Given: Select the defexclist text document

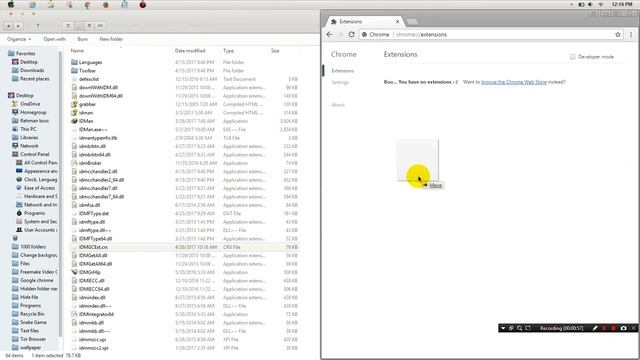Looking at the screenshot, I should point(89,79).
